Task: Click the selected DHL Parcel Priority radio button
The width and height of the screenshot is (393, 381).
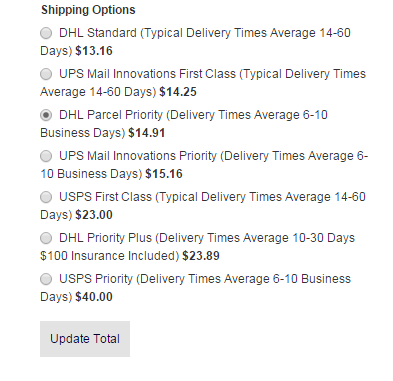Action: point(46,115)
